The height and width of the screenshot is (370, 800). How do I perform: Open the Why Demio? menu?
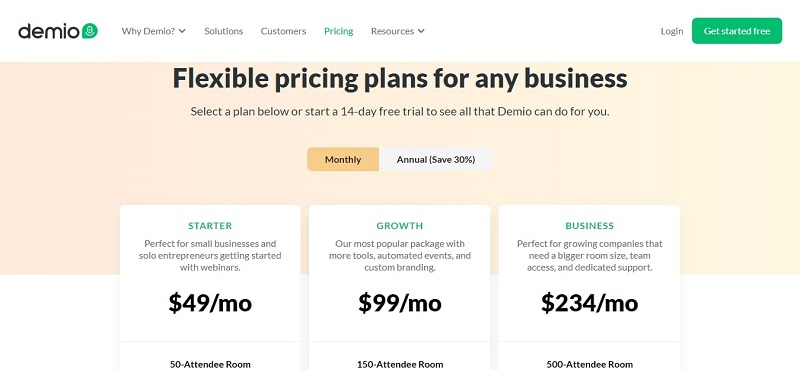tap(154, 31)
